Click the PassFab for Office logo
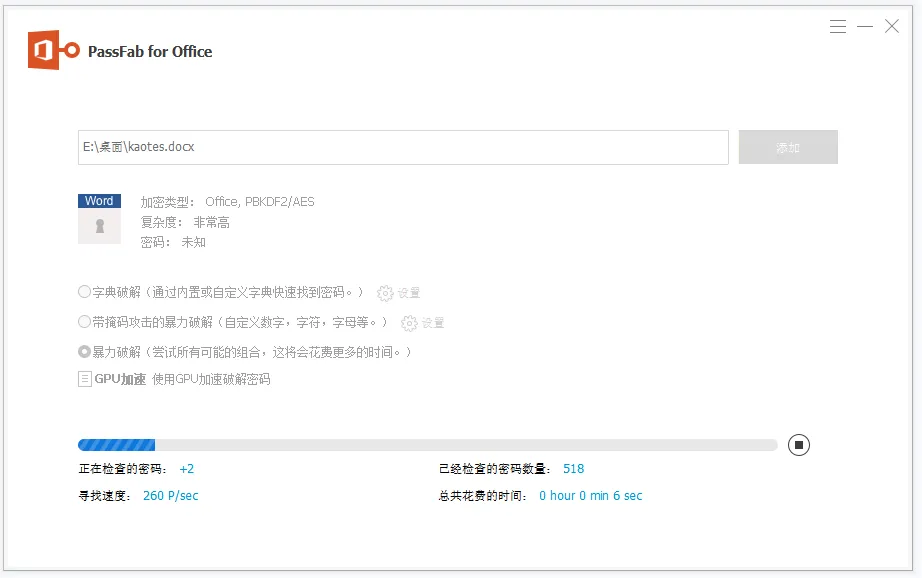922x578 pixels. coord(54,50)
